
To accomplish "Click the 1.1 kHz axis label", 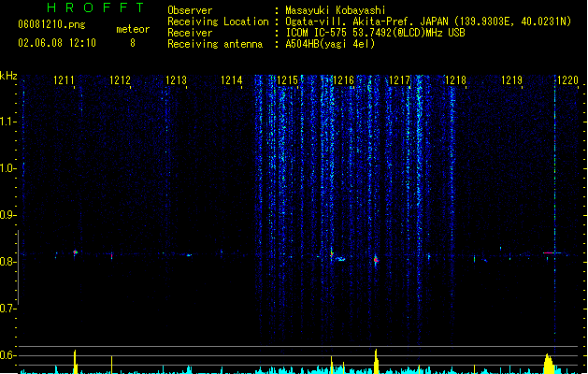I will [x=7, y=122].
